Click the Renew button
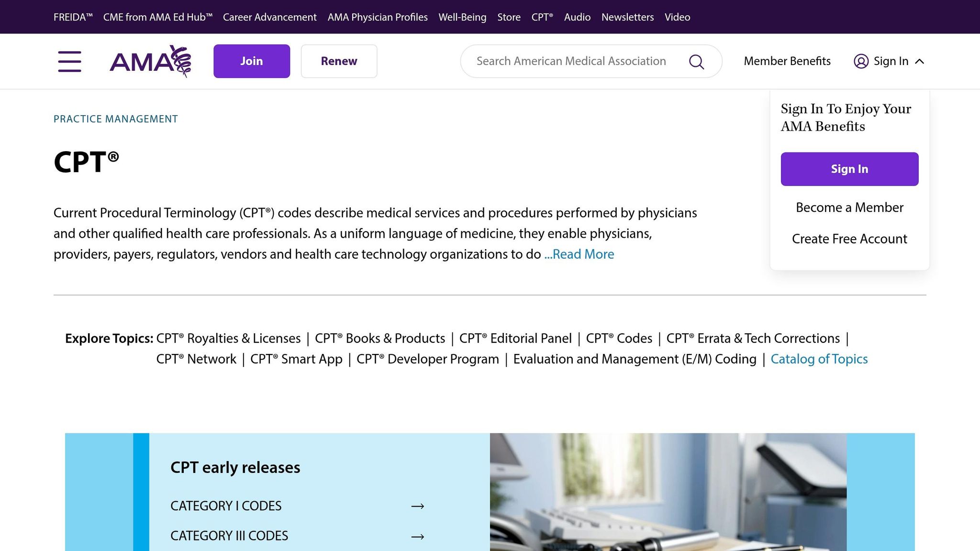Image resolution: width=980 pixels, height=551 pixels. click(339, 61)
